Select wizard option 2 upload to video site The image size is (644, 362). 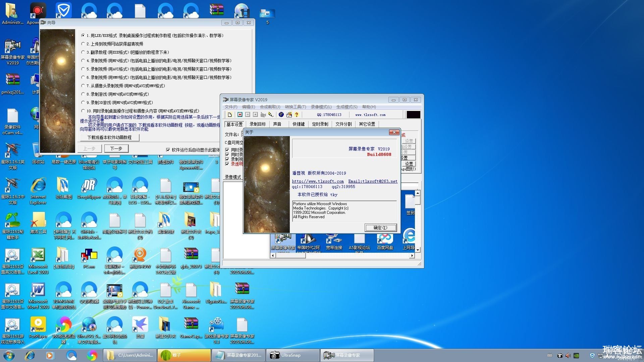(112, 44)
